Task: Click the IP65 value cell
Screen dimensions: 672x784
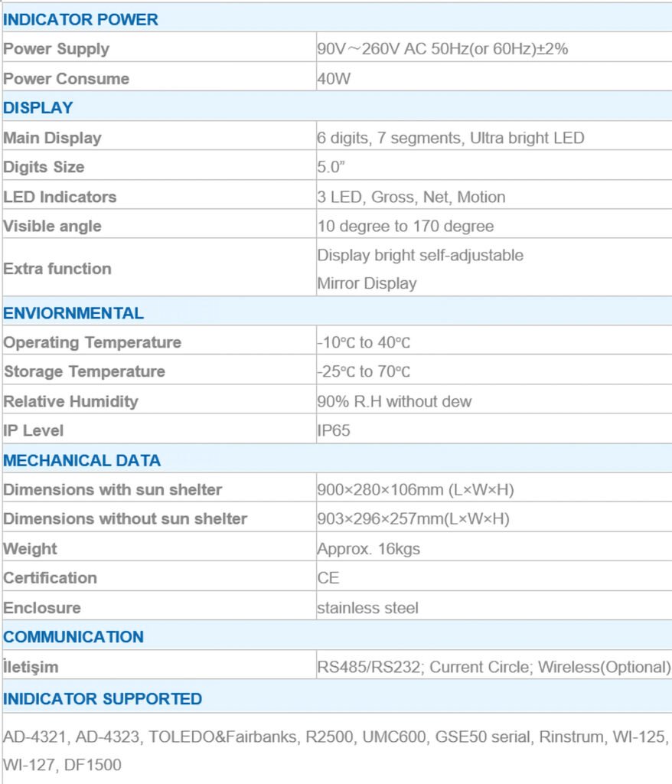Action: click(334, 430)
